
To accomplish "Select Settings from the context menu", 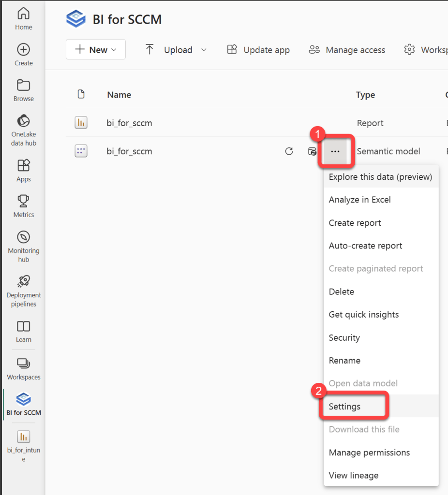I will 344,407.
